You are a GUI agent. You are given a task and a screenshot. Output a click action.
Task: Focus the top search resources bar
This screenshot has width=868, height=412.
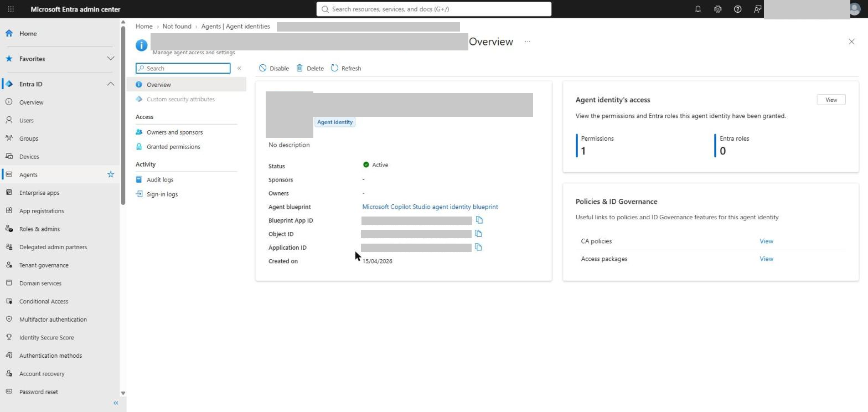click(434, 9)
